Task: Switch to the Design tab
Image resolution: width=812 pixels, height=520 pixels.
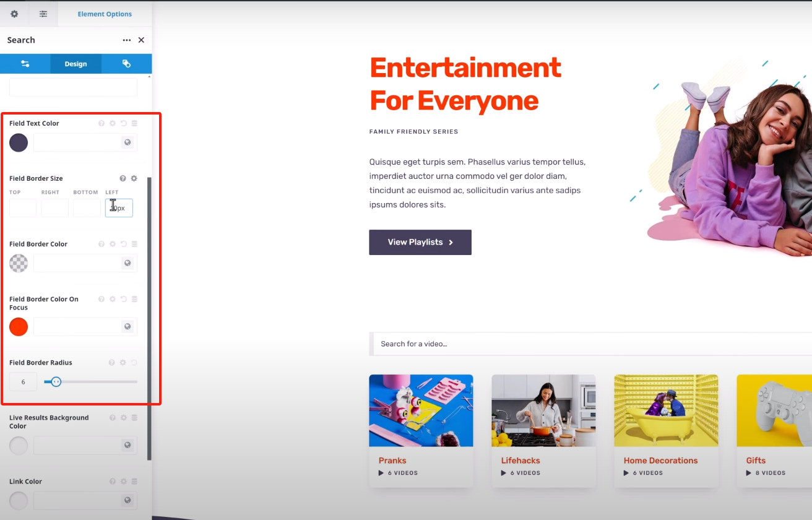Action: point(76,63)
